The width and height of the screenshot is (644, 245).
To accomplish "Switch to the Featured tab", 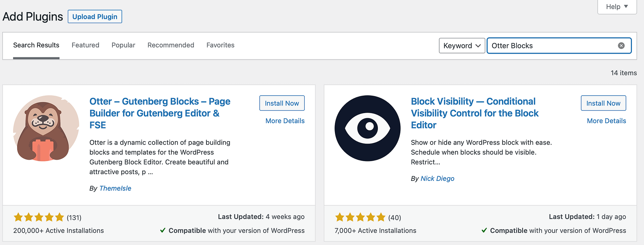I will pyautogui.click(x=85, y=45).
